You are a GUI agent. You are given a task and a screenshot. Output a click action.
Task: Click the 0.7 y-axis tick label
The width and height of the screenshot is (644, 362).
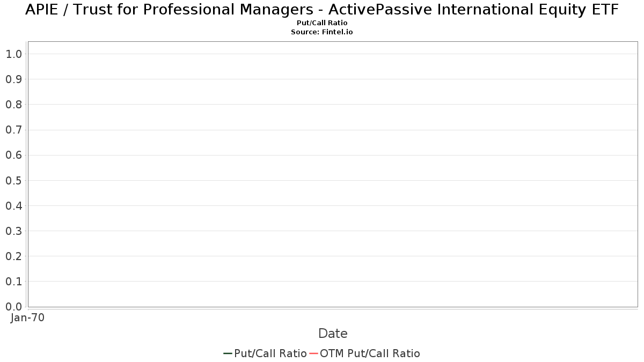(x=13, y=130)
